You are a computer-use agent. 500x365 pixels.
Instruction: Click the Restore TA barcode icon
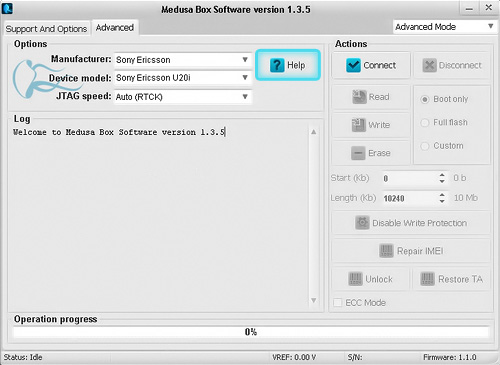pos(427,279)
